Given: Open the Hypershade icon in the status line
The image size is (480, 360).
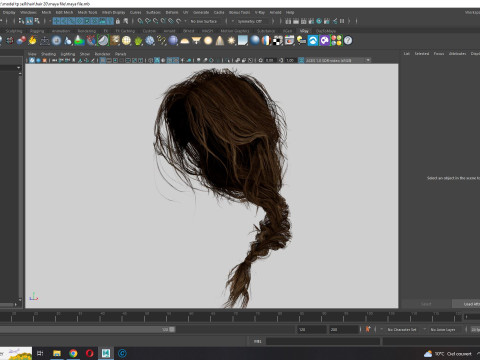Looking at the screenshot, I should click(x=319, y=21).
